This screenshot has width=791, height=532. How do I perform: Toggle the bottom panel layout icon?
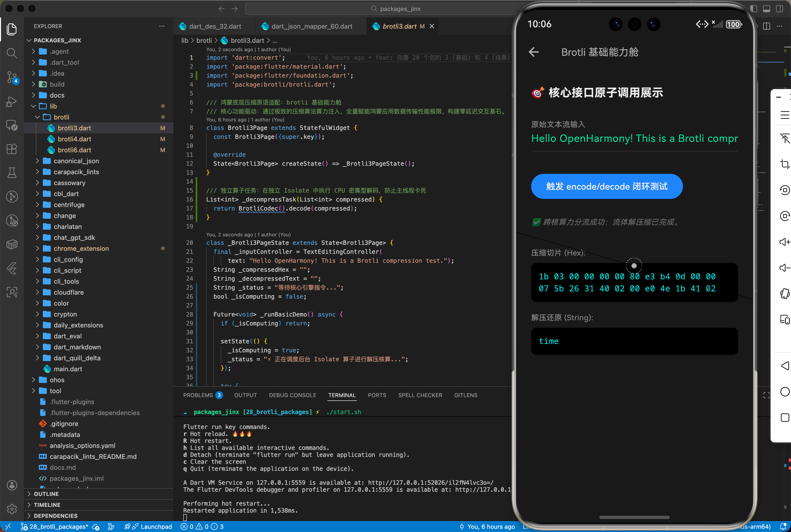pyautogui.click(x=766, y=9)
